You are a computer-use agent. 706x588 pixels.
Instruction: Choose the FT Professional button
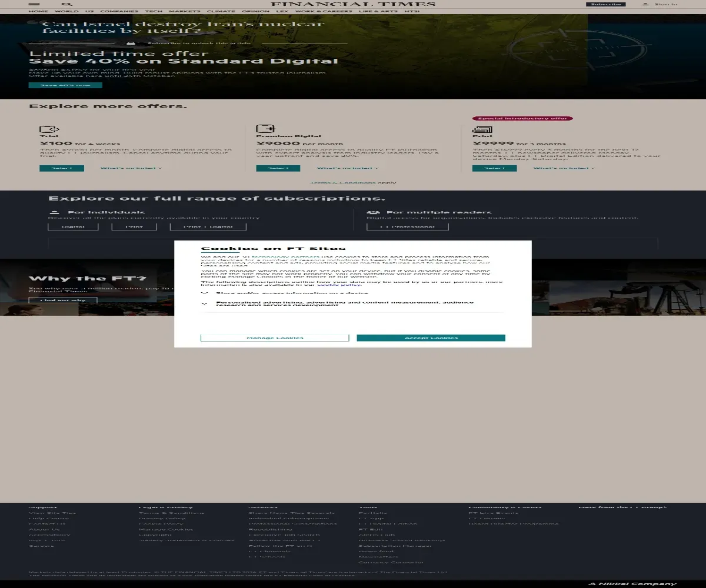pyautogui.click(x=408, y=226)
